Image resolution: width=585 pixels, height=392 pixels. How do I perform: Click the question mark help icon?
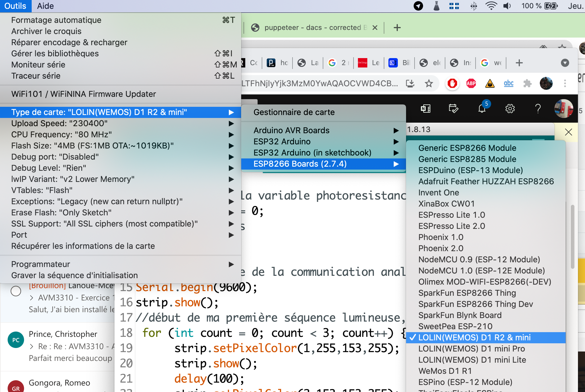[x=538, y=109]
